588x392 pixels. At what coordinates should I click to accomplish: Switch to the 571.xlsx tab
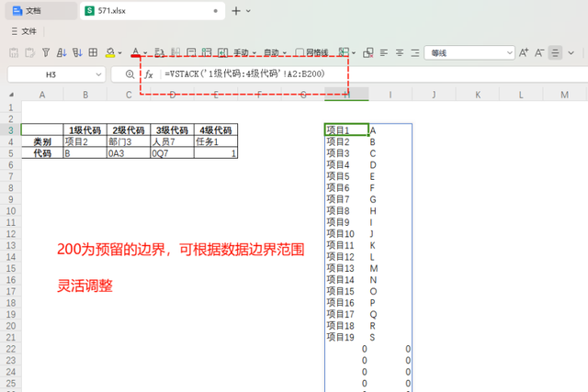tap(153, 11)
